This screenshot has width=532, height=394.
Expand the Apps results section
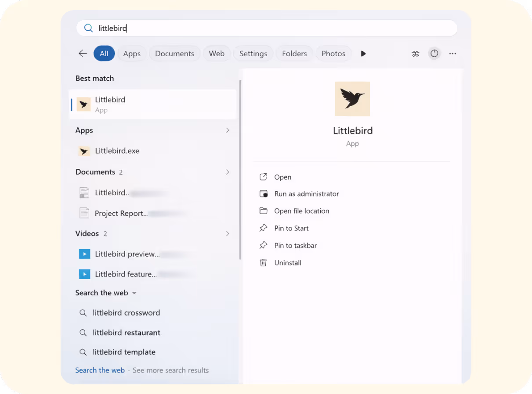(228, 130)
